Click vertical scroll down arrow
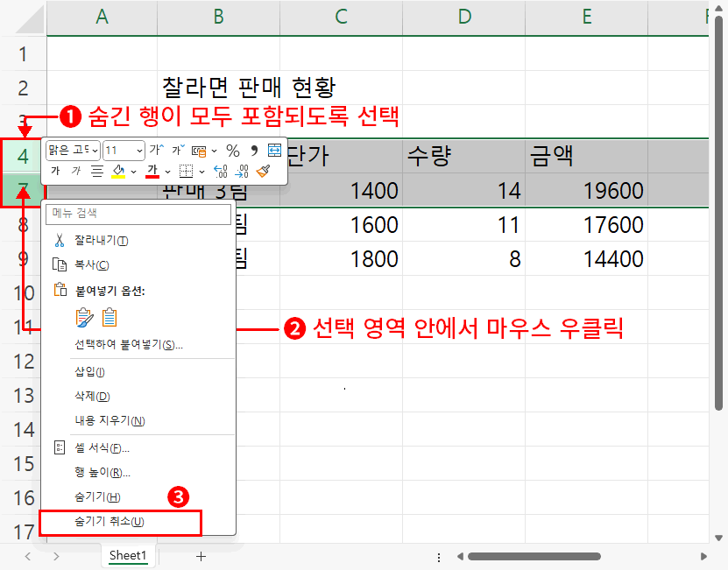Screen dimensions: 728x570 point(718,538)
